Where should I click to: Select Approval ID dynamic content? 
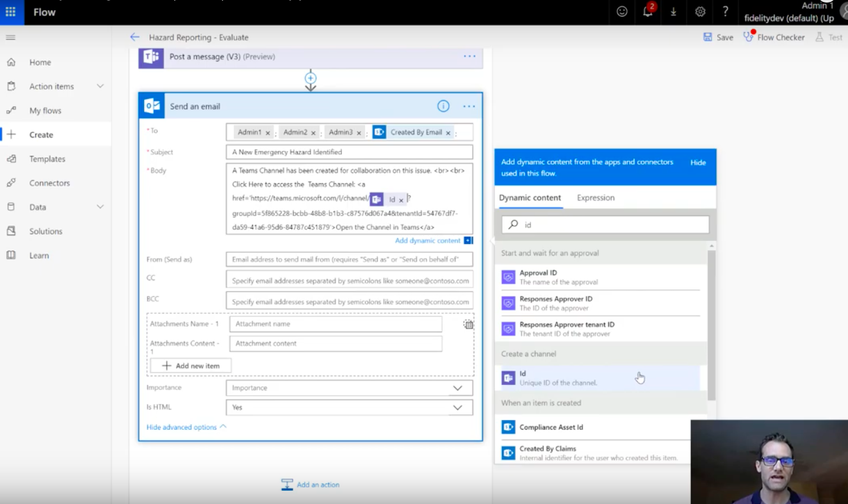click(600, 277)
